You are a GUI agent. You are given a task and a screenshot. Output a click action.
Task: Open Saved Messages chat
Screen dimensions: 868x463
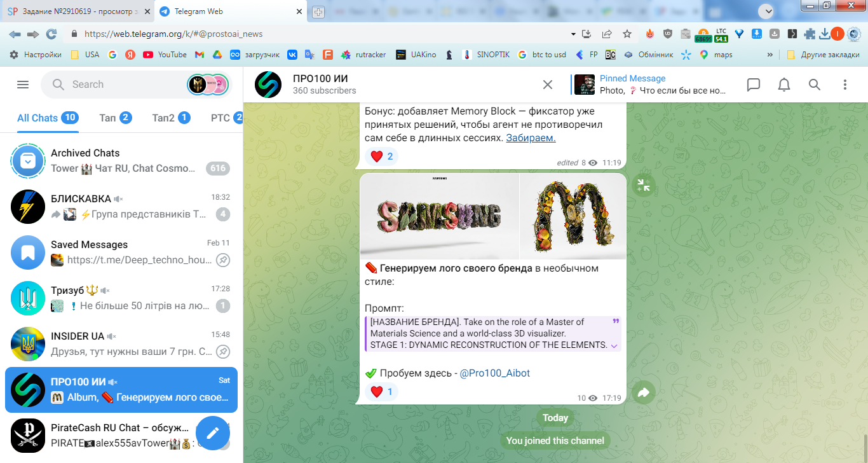pos(121,252)
